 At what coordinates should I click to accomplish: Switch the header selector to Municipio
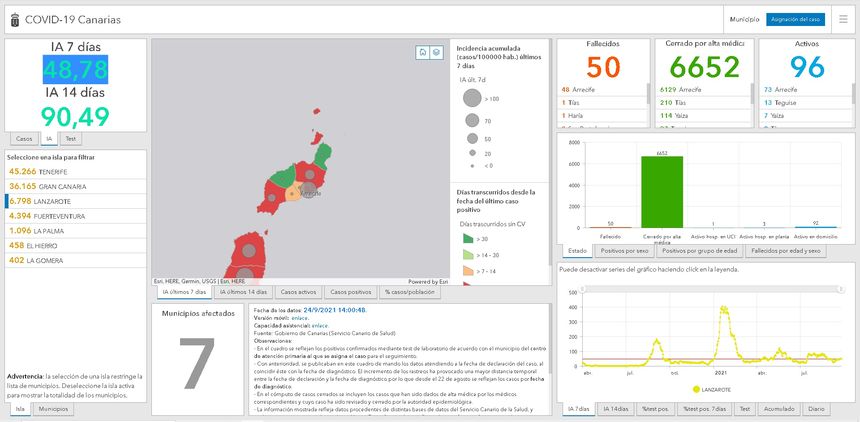[x=745, y=19]
